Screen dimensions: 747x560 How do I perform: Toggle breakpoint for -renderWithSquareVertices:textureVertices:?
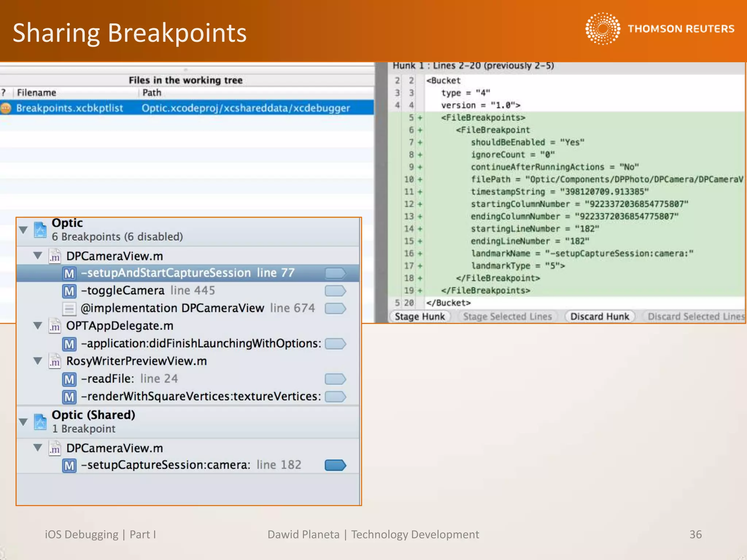[335, 397]
